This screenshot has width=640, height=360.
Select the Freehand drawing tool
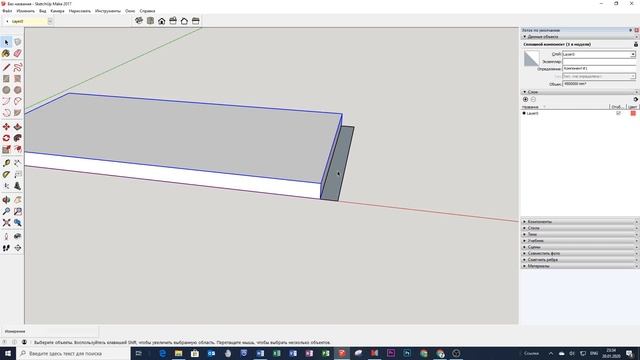pyautogui.click(x=18, y=67)
